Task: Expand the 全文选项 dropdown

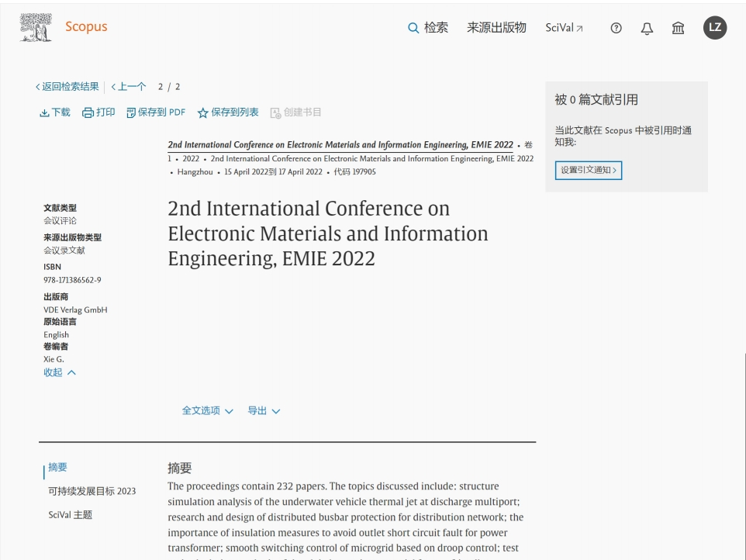Action: pyautogui.click(x=206, y=410)
